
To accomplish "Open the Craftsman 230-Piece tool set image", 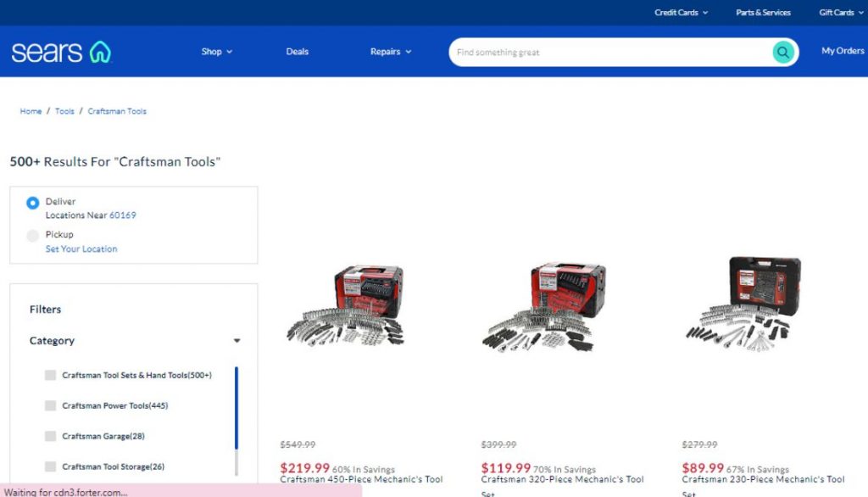I will click(743, 304).
